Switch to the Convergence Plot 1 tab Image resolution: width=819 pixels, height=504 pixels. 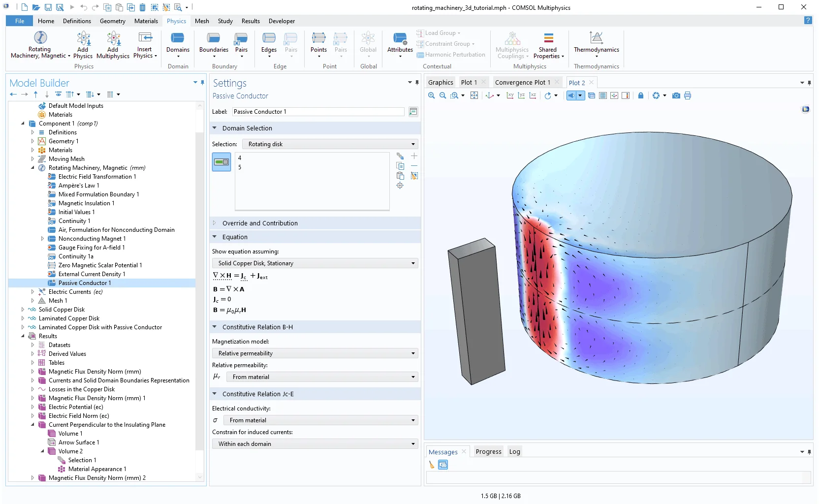522,83
